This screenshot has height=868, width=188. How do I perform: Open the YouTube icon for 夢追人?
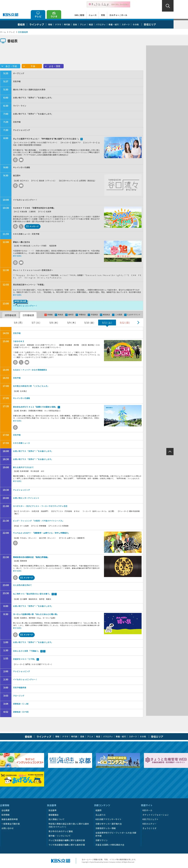click(x=21, y=262)
